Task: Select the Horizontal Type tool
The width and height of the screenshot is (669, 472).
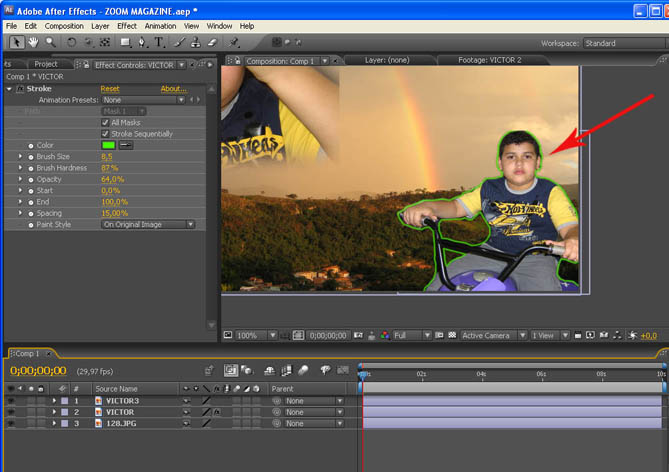Action: (159, 43)
